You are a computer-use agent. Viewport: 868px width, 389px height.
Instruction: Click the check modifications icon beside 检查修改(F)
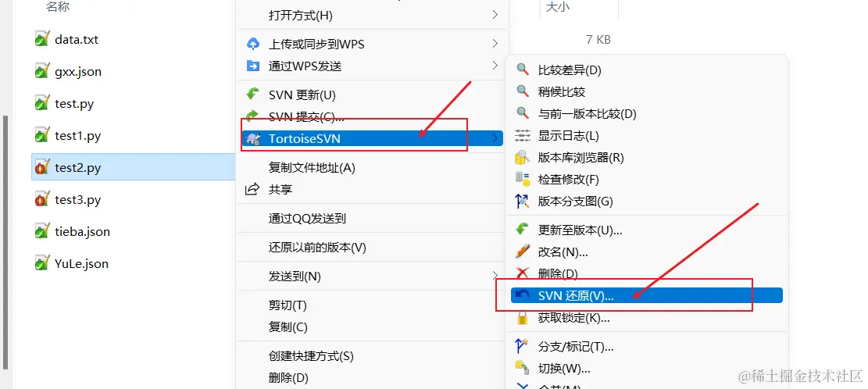coord(523,180)
